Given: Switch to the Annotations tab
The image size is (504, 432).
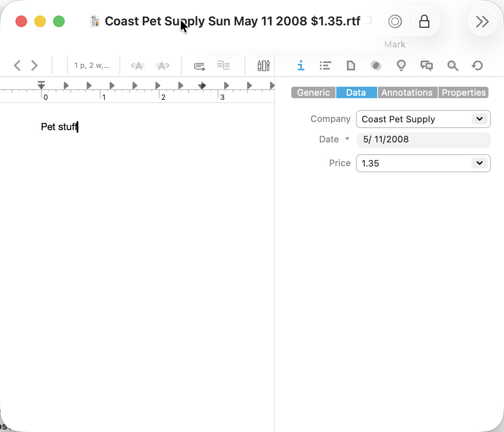Looking at the screenshot, I should pos(407,93).
